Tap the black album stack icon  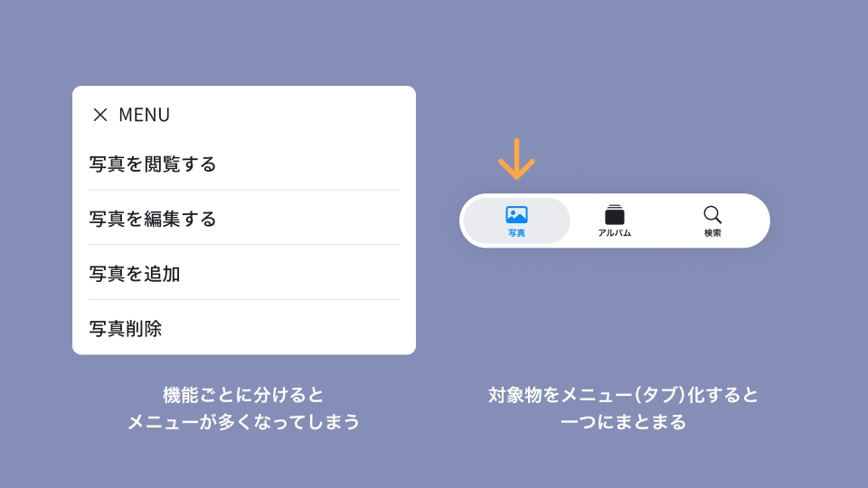tap(615, 214)
